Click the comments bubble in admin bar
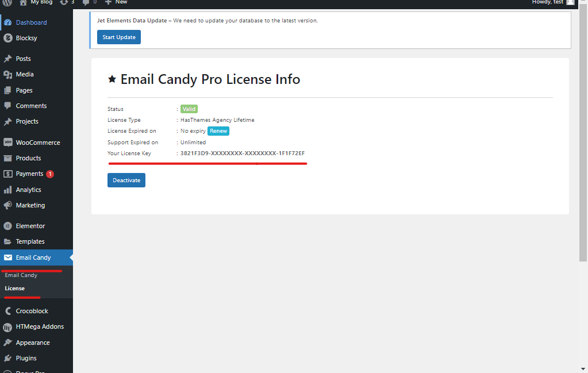The image size is (588, 373). (86, 2)
